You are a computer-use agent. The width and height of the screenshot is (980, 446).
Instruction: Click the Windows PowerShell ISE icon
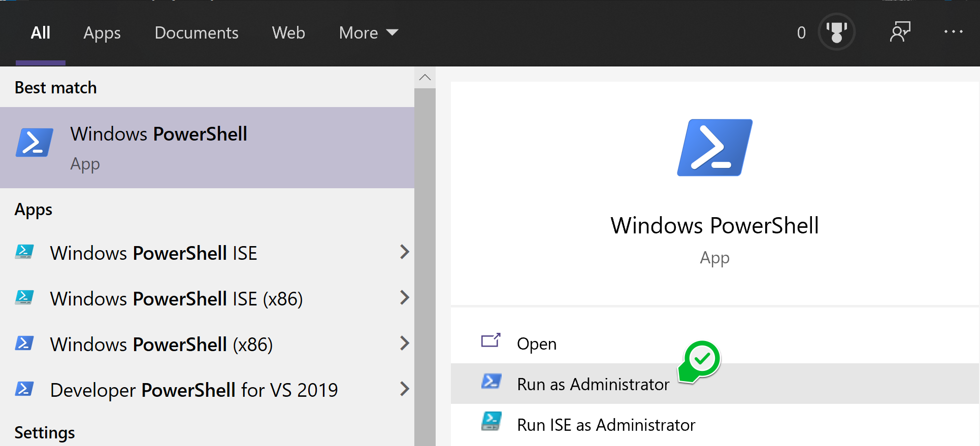coord(24,252)
